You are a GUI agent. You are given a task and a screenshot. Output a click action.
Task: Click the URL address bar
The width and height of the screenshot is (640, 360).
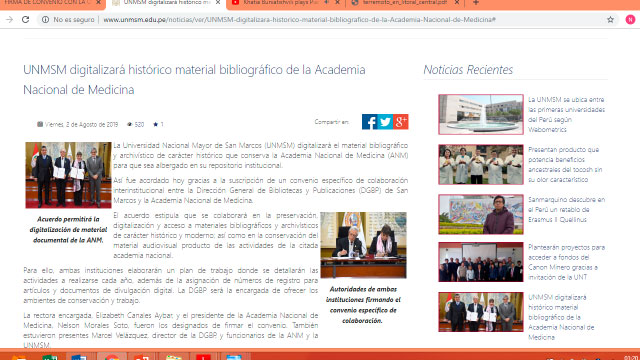click(299, 20)
